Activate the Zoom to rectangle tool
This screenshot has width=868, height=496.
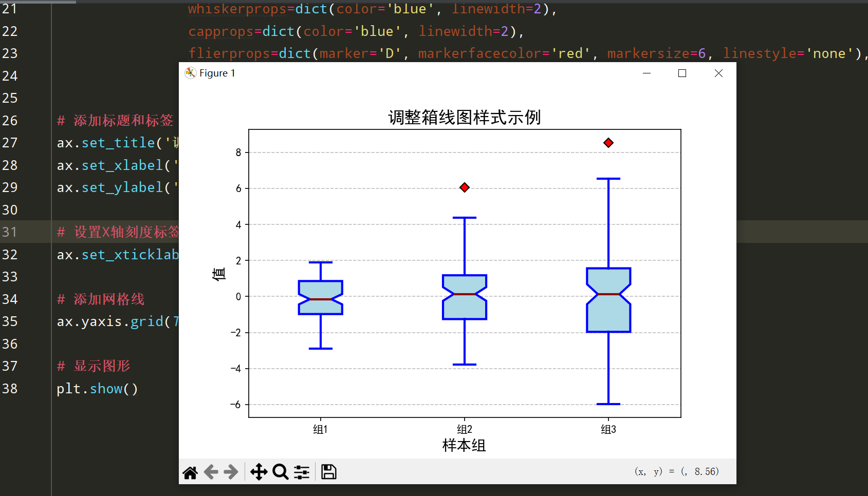click(280, 472)
